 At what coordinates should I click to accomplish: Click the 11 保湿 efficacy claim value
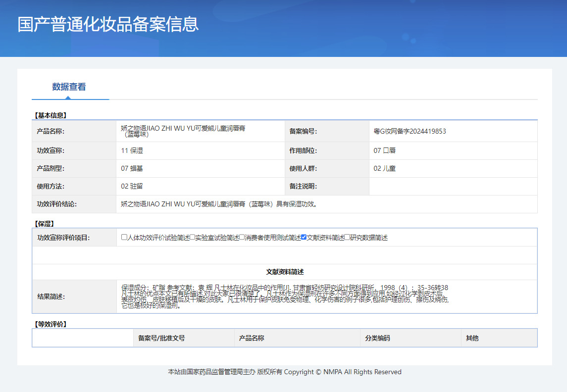(x=132, y=150)
